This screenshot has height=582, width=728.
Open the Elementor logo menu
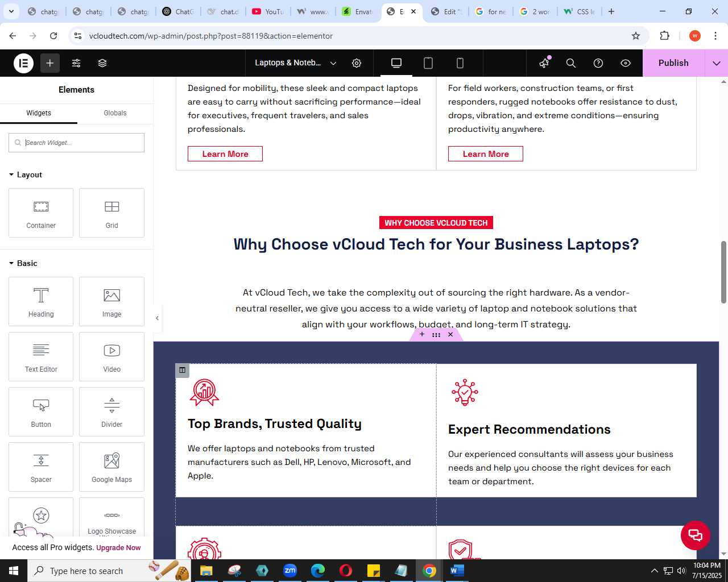[x=23, y=63]
